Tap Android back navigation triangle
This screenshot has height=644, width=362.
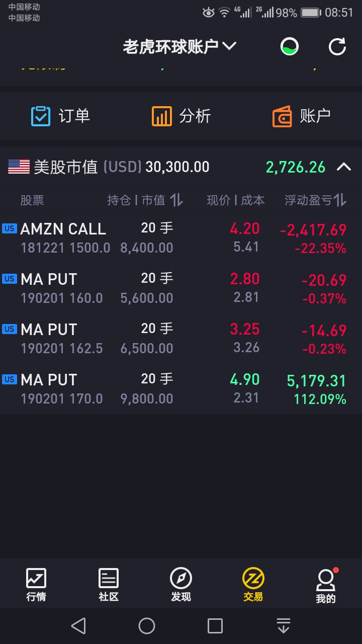78,626
